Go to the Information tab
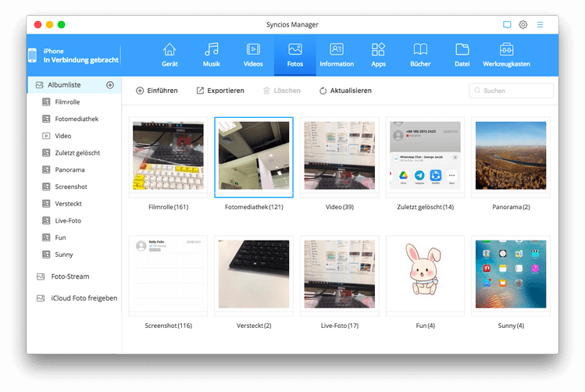Screen dimensions: 585x392 coord(337,55)
